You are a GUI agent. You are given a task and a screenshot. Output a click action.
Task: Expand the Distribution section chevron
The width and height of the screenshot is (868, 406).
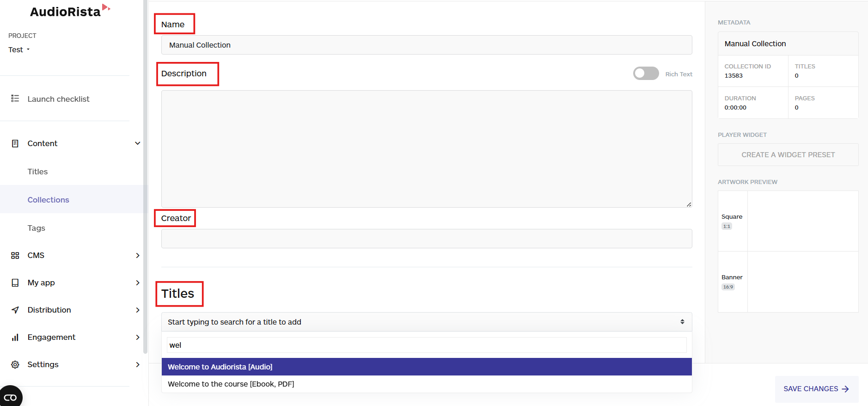pos(137,310)
